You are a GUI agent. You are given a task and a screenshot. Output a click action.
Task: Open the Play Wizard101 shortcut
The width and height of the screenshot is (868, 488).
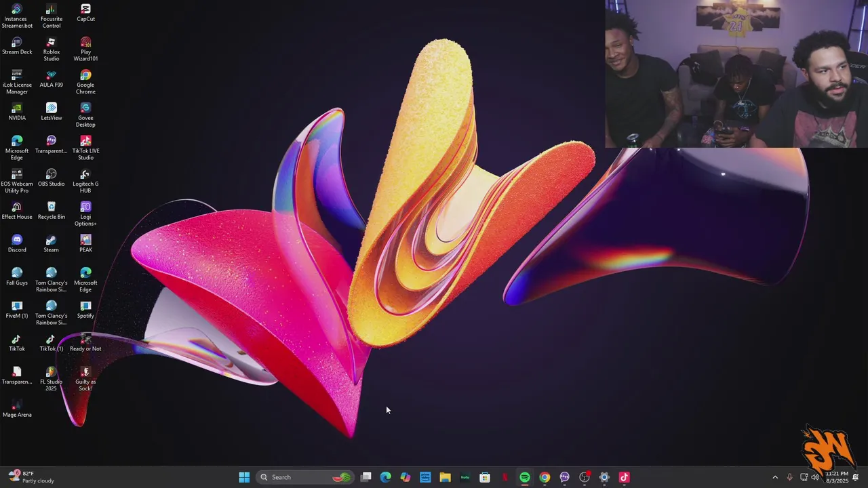pos(85,49)
